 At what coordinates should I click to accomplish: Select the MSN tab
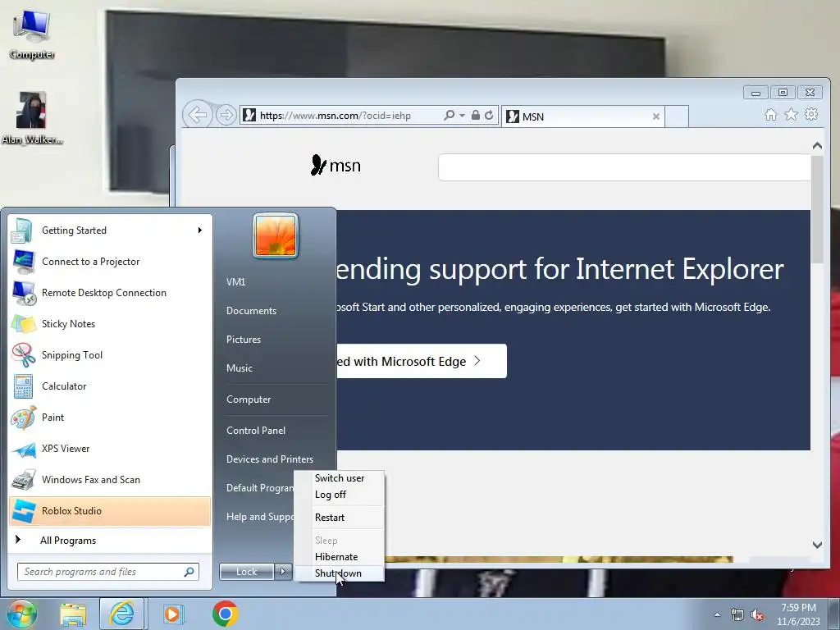583,116
